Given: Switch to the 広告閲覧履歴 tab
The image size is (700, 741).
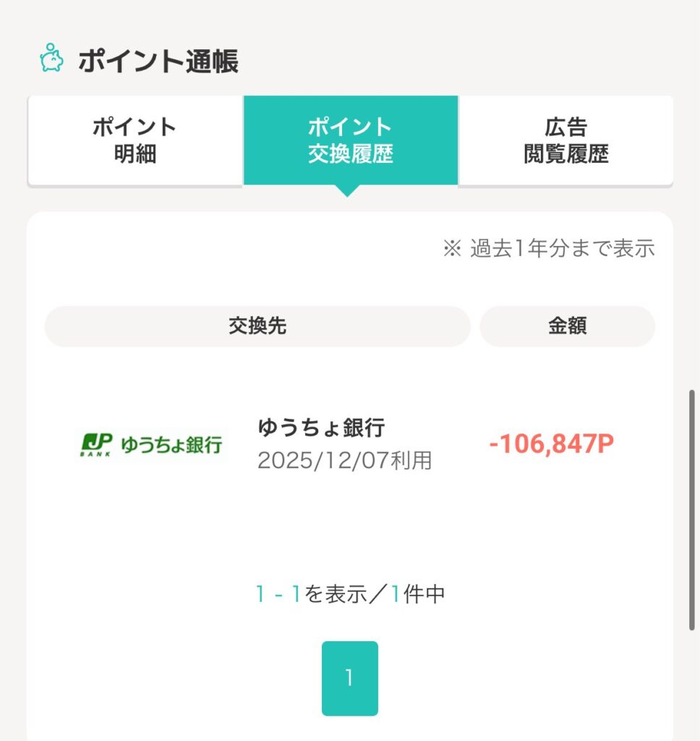Looking at the screenshot, I should pyautogui.click(x=565, y=140).
